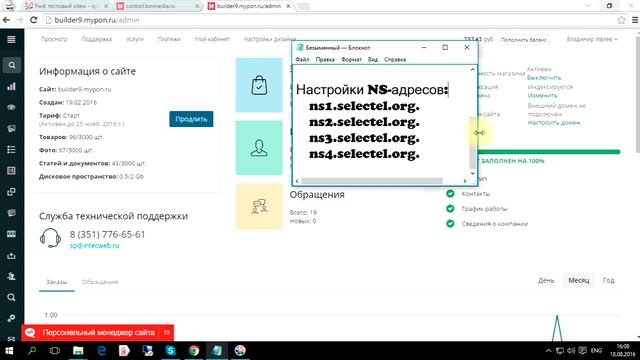The image size is (640, 360).
Task: Open the Вид menu in Notepad
Action: click(x=373, y=60)
